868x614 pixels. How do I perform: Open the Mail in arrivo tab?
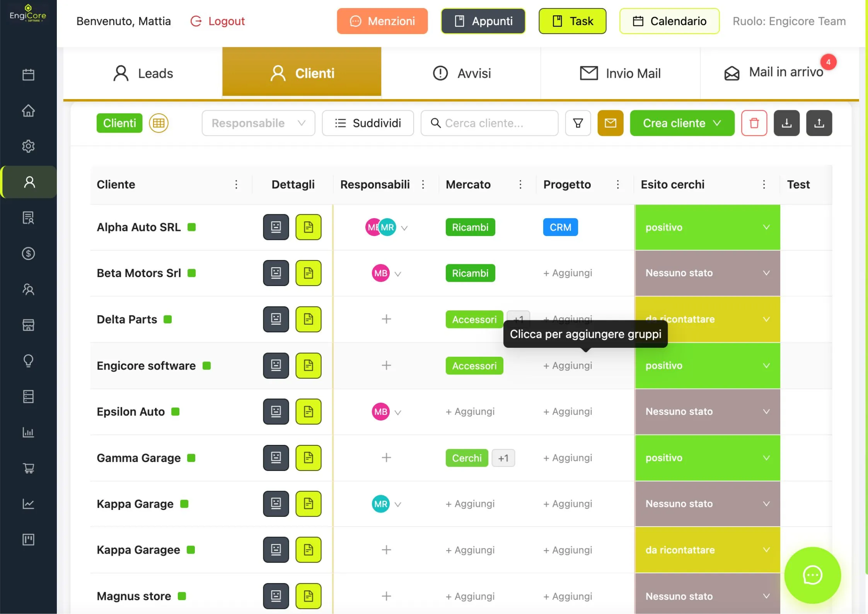pyautogui.click(x=779, y=72)
